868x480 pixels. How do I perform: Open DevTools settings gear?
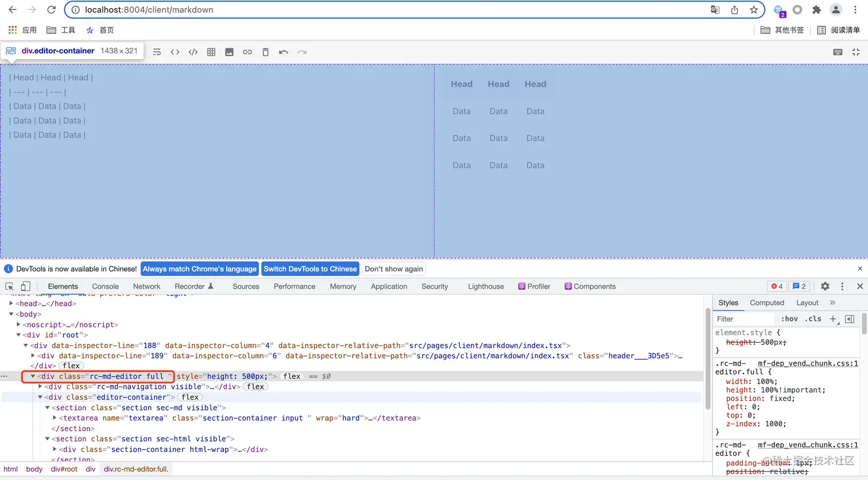click(x=825, y=287)
